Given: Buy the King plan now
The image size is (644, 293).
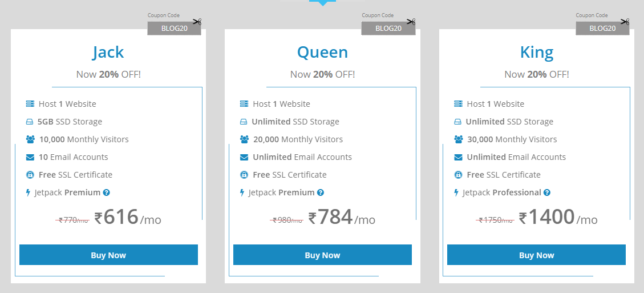Looking at the screenshot, I should [536, 255].
